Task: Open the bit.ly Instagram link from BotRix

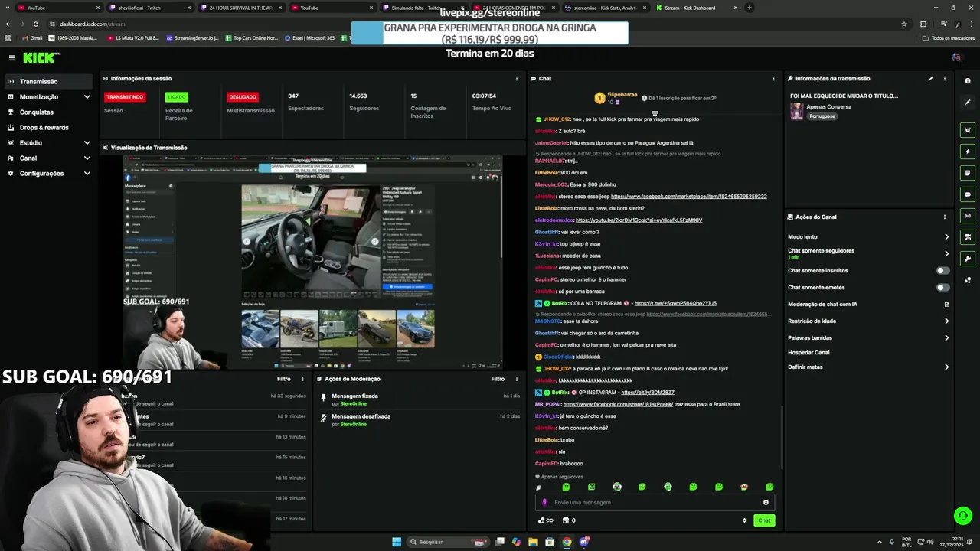Action: [648, 393]
